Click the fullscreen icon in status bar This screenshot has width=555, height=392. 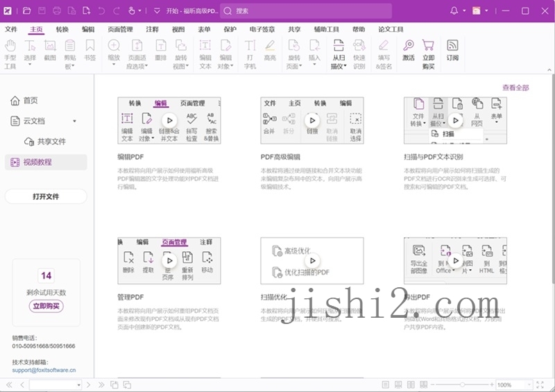pos(540,384)
